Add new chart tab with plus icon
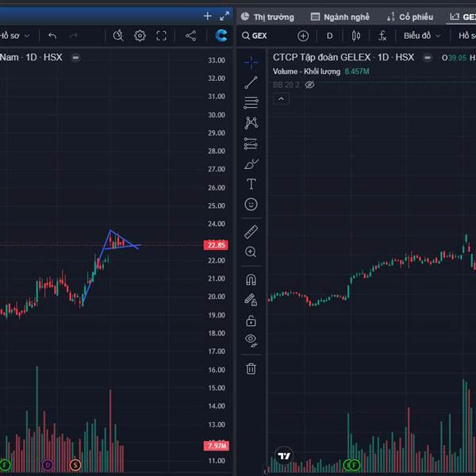476x476 pixels. pos(208,16)
